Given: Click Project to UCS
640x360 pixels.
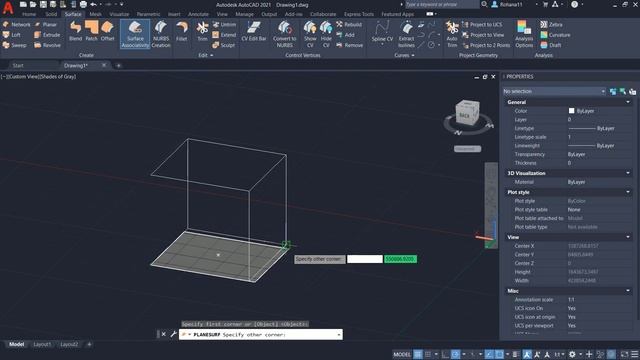Looking at the screenshot, I should 482,24.
